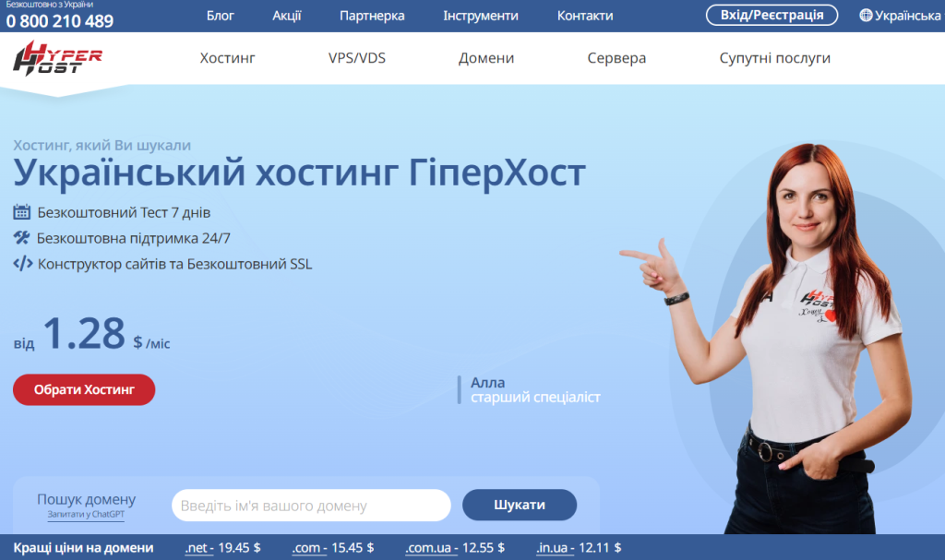
Task: Click the tools icon beside free support
Action: 22,238
